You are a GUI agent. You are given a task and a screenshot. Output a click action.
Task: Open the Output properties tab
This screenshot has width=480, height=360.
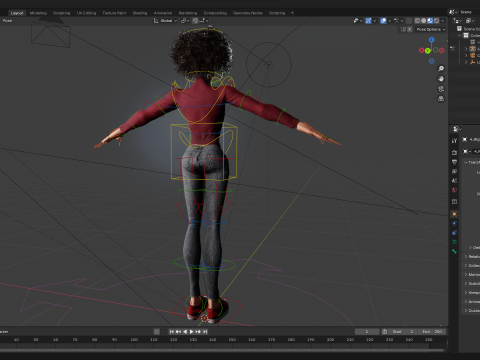click(x=454, y=162)
